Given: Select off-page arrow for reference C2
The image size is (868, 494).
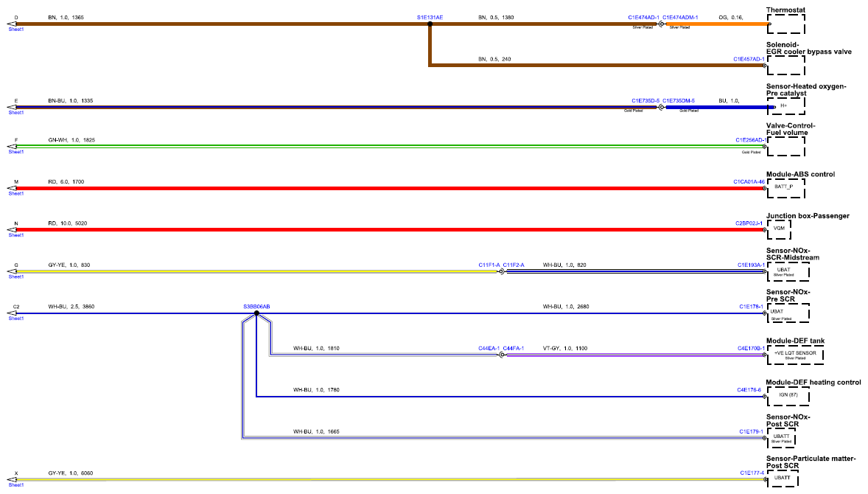Looking at the screenshot, I should click(12, 313).
